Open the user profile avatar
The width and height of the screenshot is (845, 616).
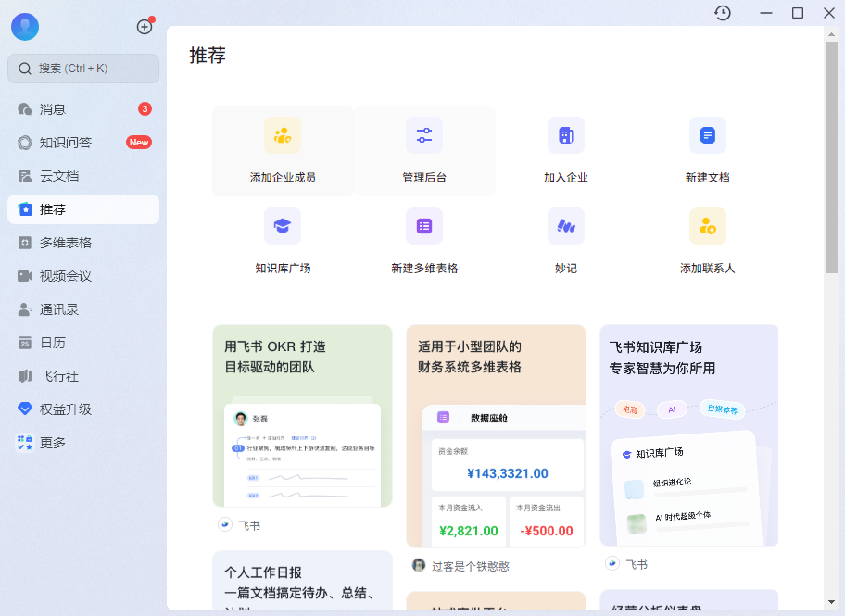(x=25, y=27)
